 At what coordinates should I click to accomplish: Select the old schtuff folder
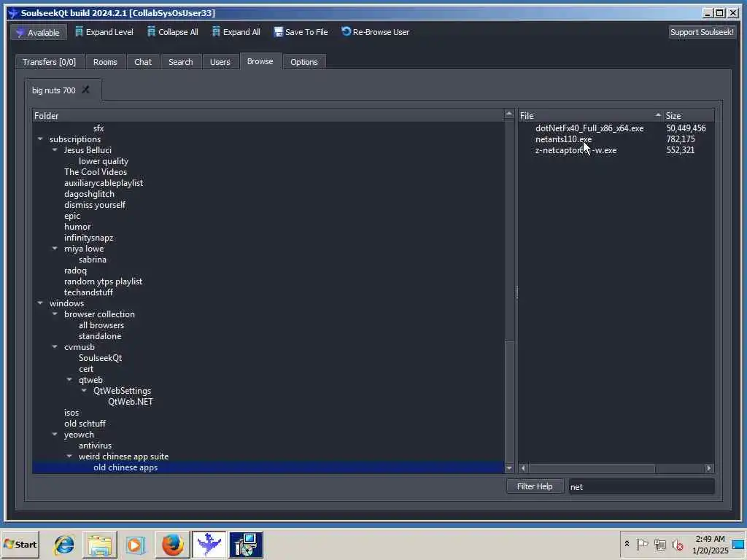point(85,424)
